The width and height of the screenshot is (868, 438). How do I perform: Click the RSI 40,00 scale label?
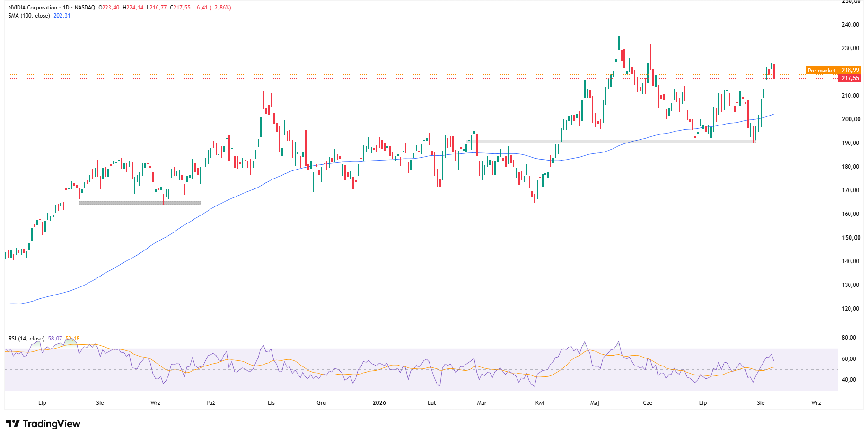tap(849, 380)
